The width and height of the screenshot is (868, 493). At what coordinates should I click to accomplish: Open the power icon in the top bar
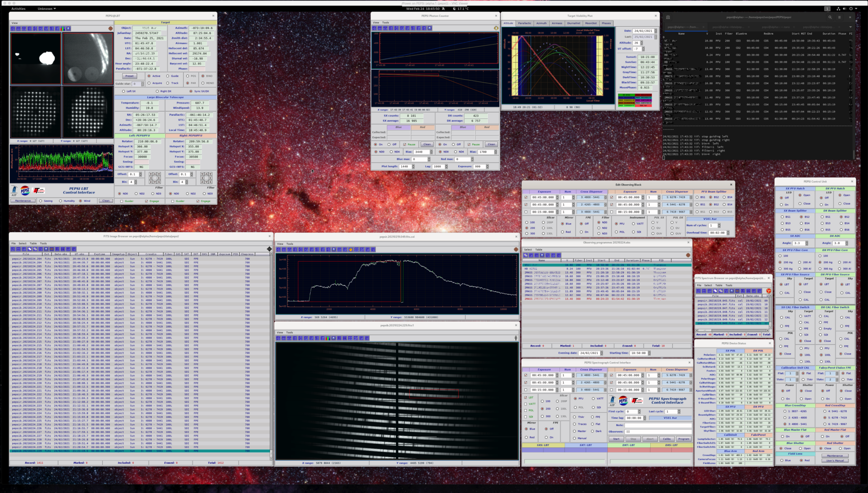851,8
